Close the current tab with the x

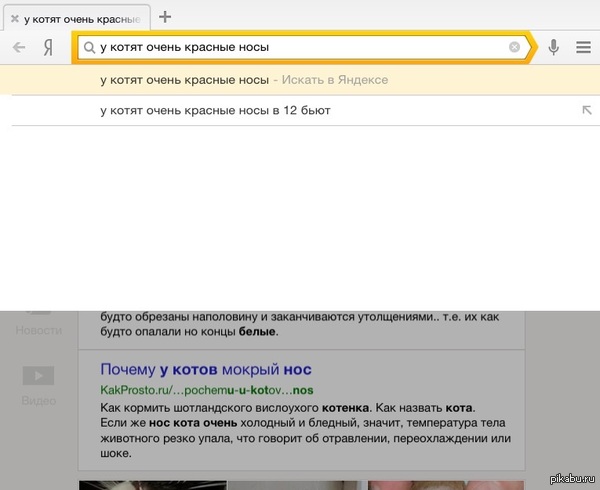pos(14,18)
